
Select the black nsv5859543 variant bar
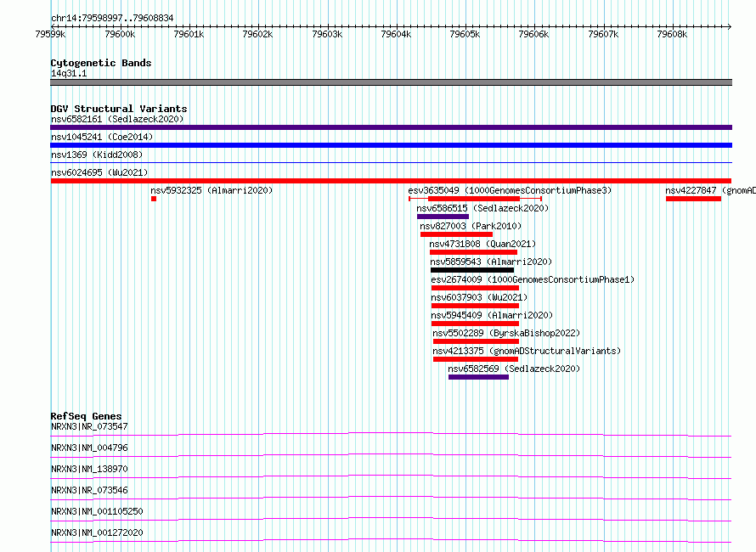click(472, 270)
